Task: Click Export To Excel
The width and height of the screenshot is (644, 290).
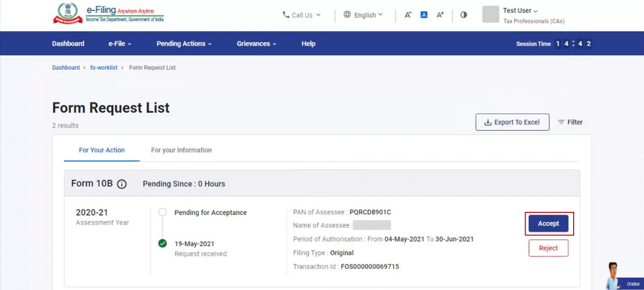Action: tap(512, 122)
